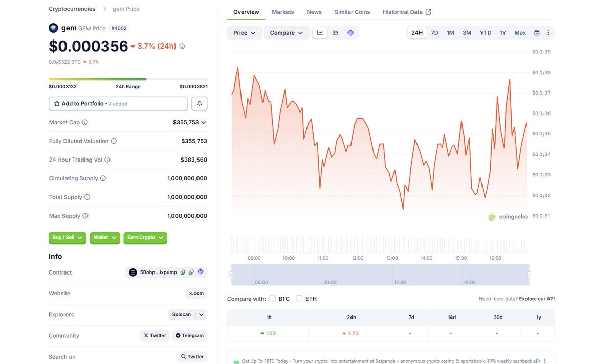This screenshot has width=614, height=364.
Task: Select the YTD timeframe
Action: pos(486,33)
